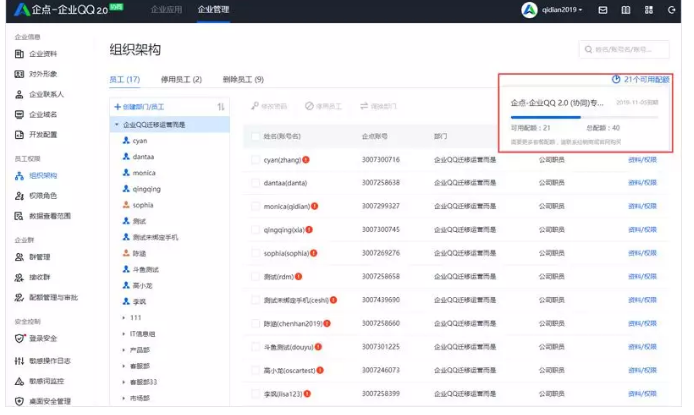
Task: Click the 21个可用配额 quota icon
Action: tap(616, 79)
